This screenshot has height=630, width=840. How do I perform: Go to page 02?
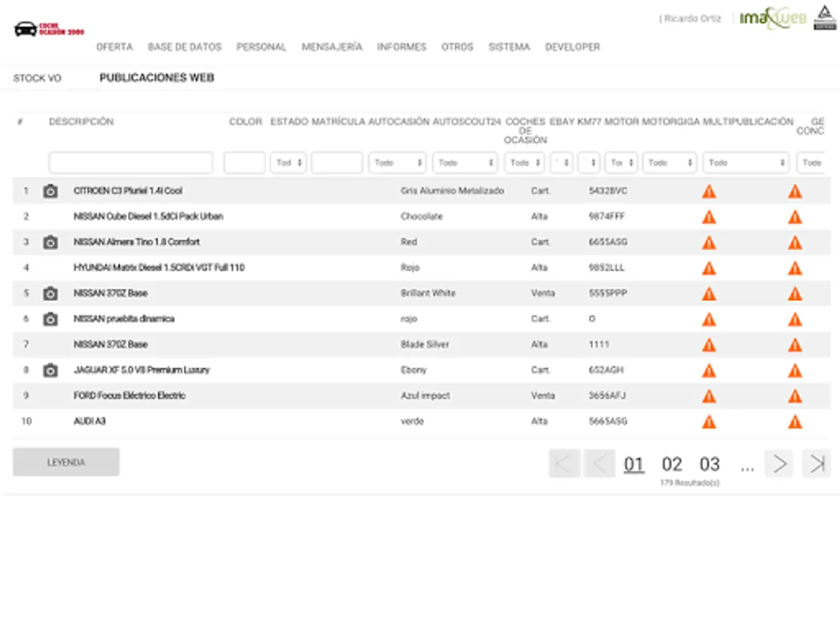672,464
